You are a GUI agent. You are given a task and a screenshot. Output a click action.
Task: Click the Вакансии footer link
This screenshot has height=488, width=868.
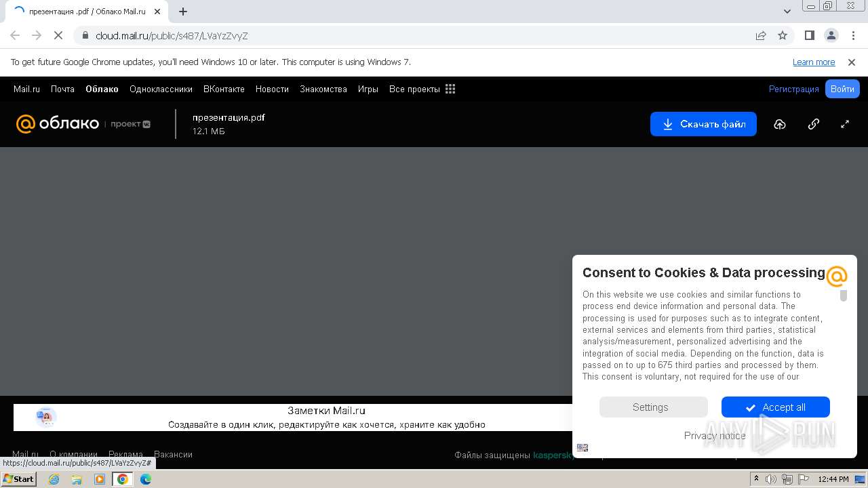coord(173,455)
